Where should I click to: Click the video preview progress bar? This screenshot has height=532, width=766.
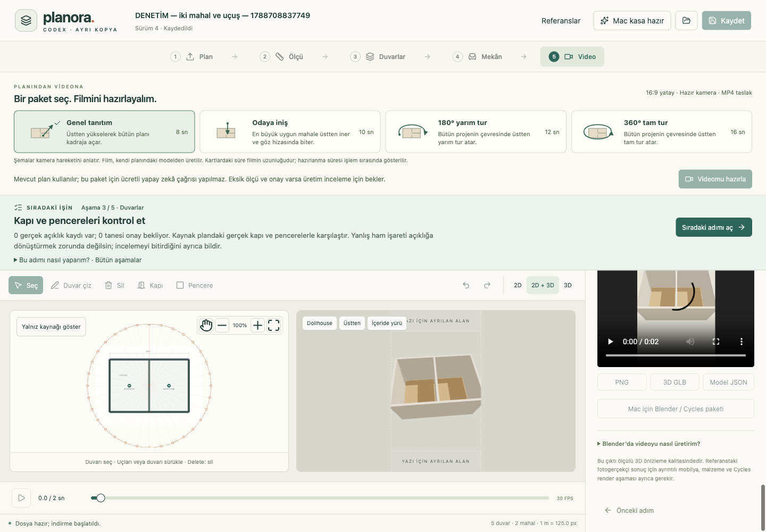tap(676, 355)
